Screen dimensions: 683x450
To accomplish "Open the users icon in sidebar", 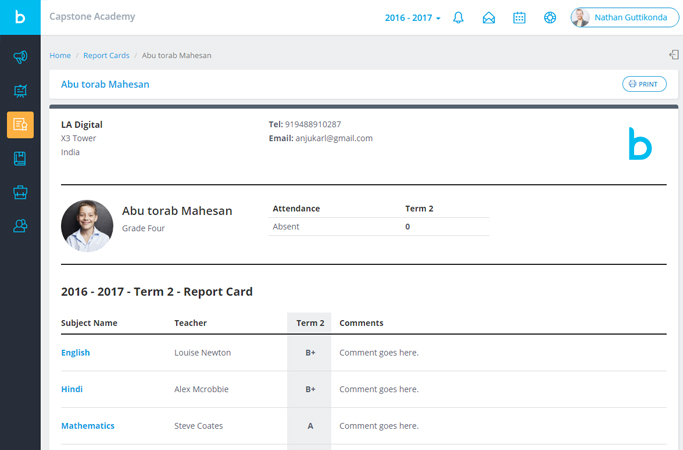I will click(x=20, y=226).
